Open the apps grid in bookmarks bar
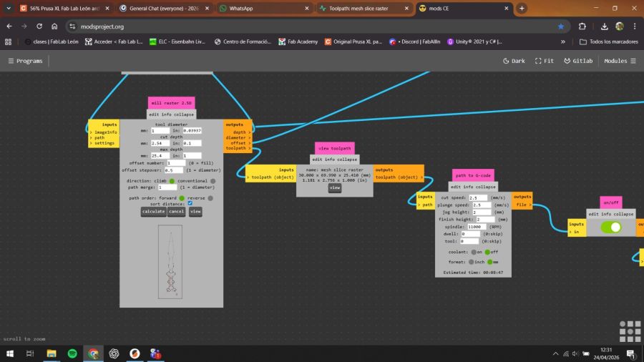The image size is (644, 362). (8, 41)
